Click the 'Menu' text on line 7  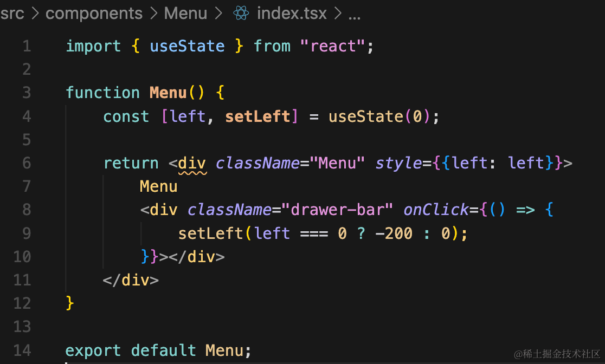coord(159,187)
